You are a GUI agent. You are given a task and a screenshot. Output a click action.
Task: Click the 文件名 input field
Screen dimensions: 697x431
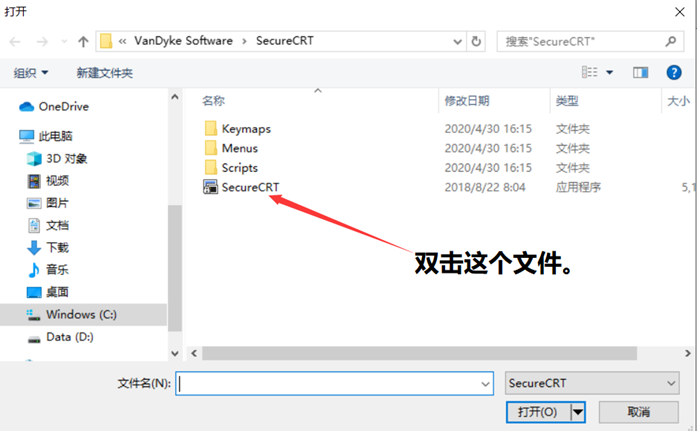click(329, 383)
